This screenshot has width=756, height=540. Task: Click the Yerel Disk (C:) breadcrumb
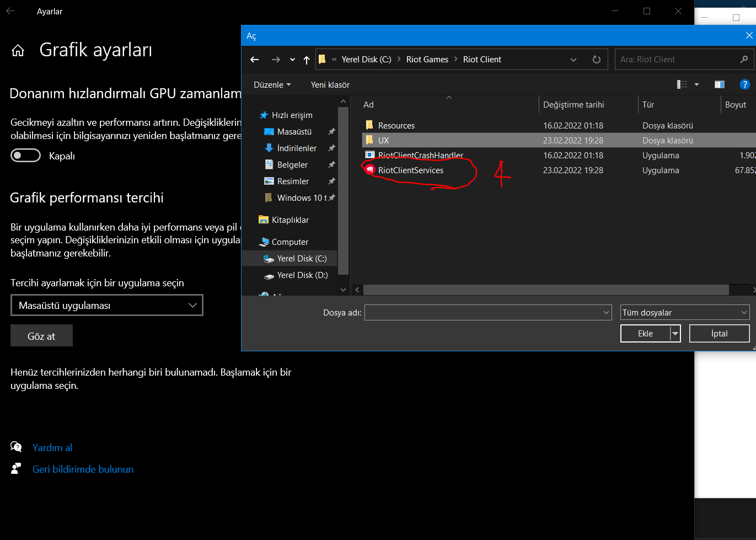click(366, 60)
